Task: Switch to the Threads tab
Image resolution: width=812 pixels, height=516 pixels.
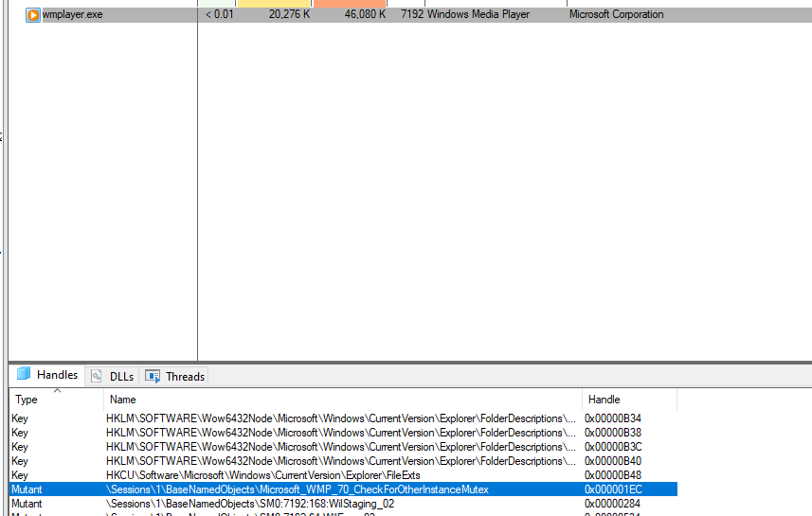Action: (175, 376)
